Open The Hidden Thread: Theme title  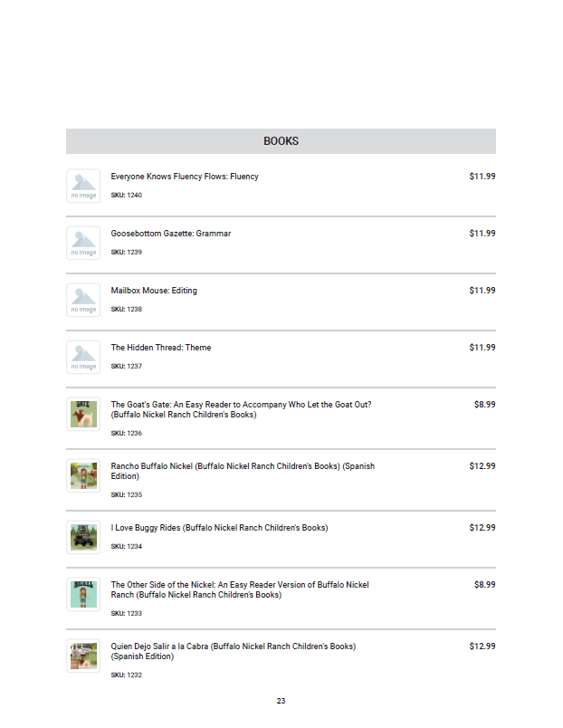coord(161,348)
